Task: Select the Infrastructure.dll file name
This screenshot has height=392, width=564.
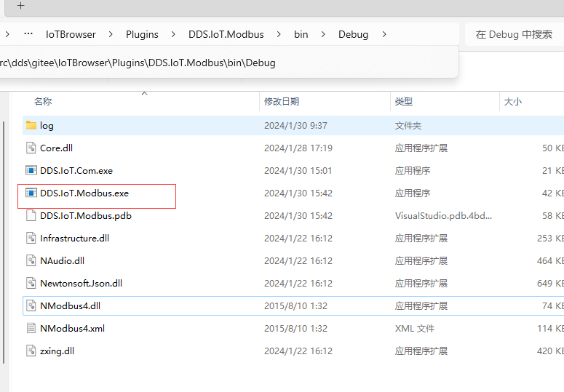Action: coord(74,239)
